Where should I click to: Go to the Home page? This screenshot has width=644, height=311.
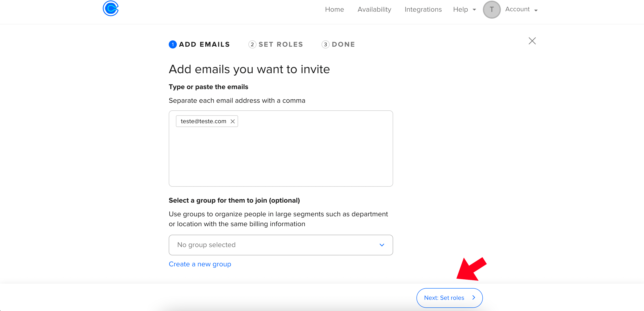[x=334, y=9]
